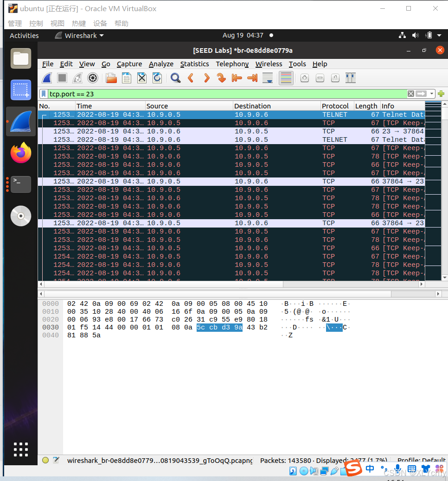Zoom out packet text
This screenshot has width=448, height=481.
(x=320, y=78)
